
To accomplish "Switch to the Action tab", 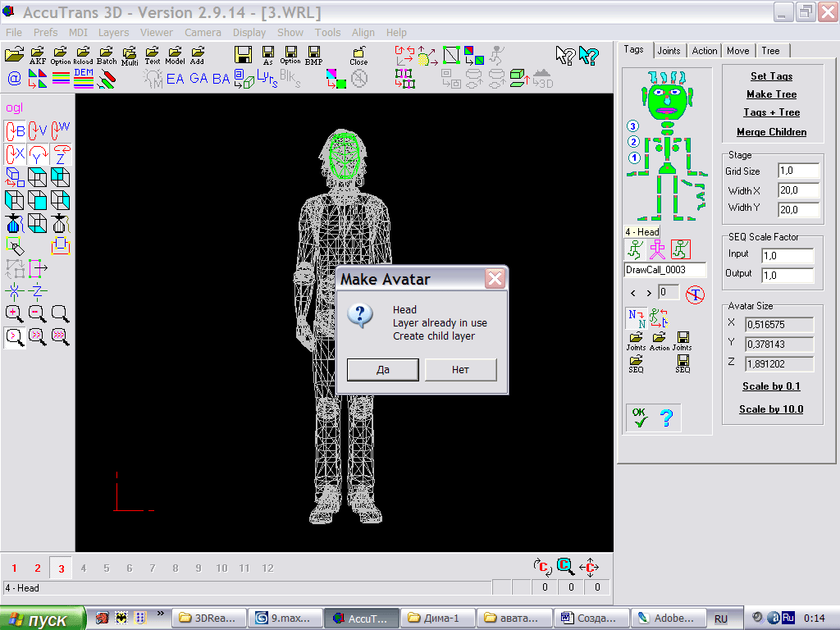I will point(705,50).
